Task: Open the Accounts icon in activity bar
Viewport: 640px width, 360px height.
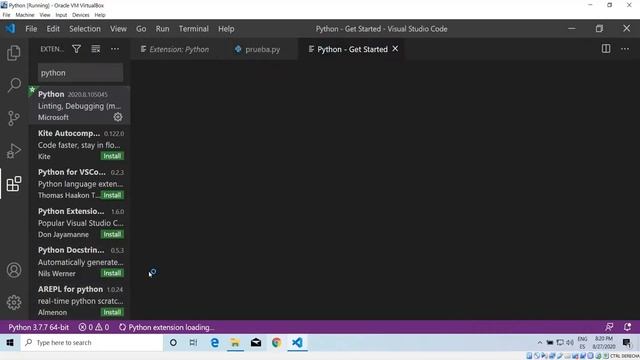Action: coord(14,270)
